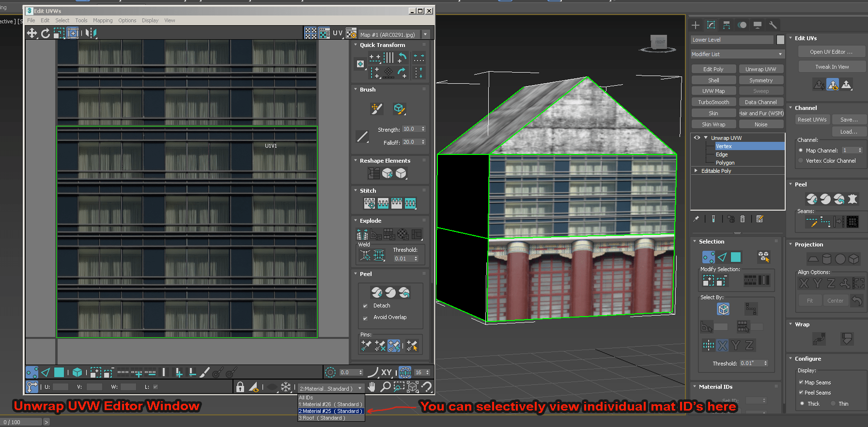Click the Zoom magnifier icon

(x=385, y=387)
